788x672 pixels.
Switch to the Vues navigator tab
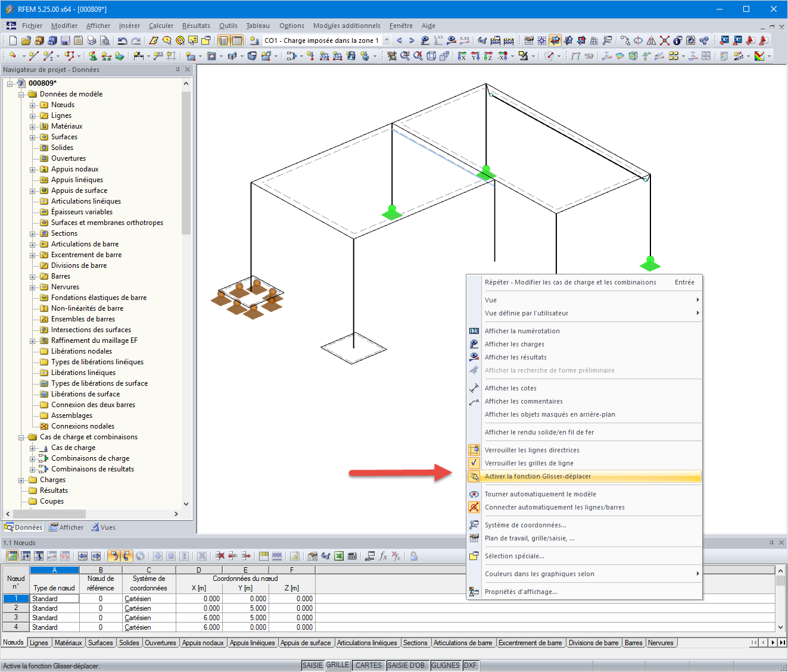(104, 527)
